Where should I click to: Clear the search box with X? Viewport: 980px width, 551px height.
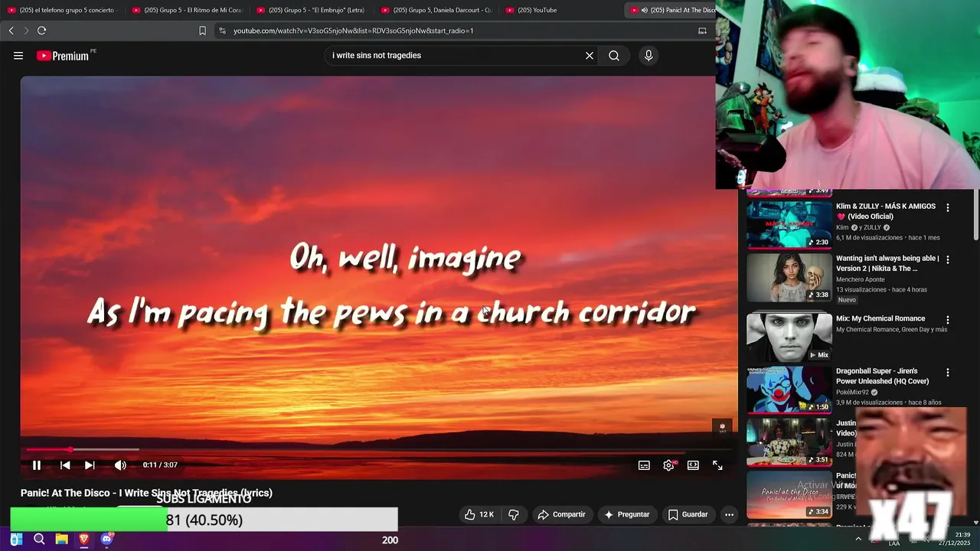point(590,56)
